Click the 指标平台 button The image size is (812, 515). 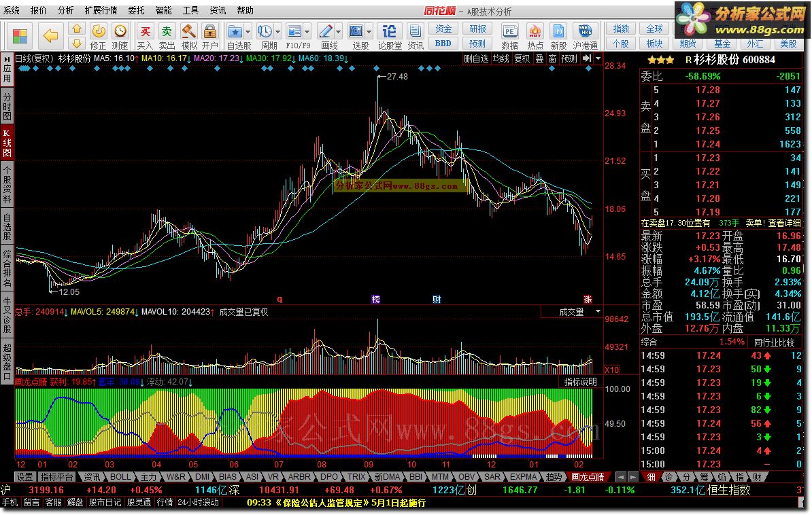coord(57,477)
